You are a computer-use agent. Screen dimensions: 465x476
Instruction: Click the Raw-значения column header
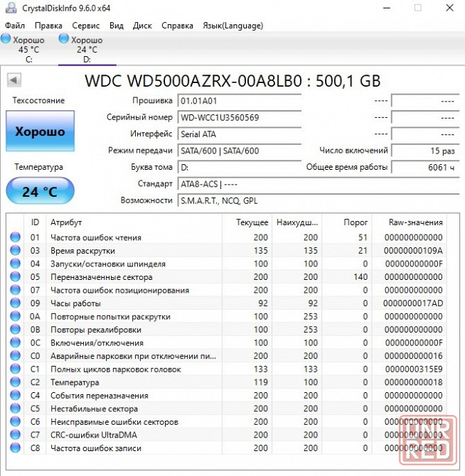coord(409,222)
